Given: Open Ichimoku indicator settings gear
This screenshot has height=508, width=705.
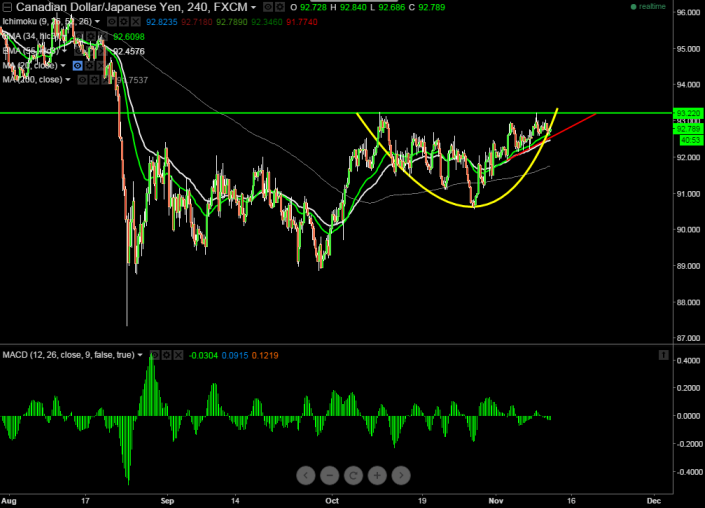Looking at the screenshot, I should click(124, 21).
